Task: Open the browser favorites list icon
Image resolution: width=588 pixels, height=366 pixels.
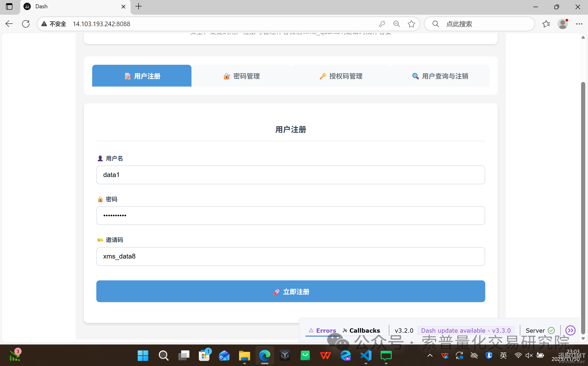Action: point(546,24)
